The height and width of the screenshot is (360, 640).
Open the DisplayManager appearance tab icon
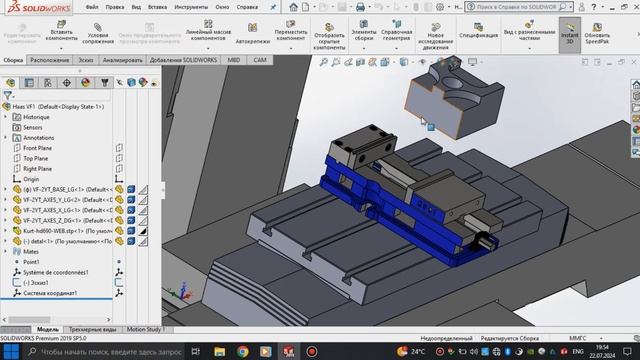pos(85,83)
